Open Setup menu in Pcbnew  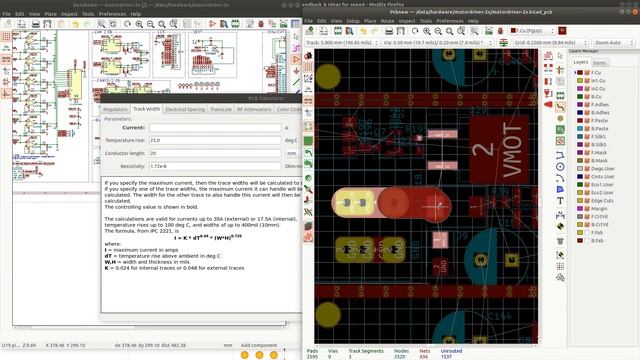click(x=353, y=21)
